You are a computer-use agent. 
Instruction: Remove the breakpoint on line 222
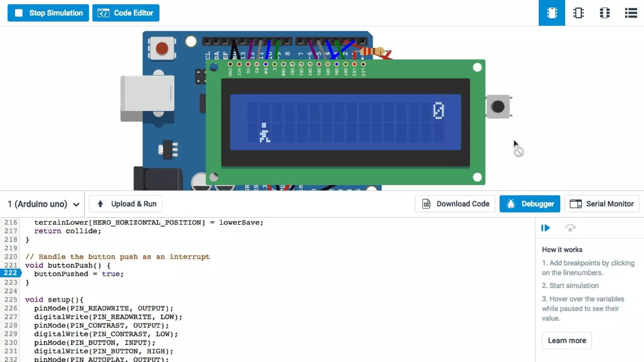[x=10, y=273]
